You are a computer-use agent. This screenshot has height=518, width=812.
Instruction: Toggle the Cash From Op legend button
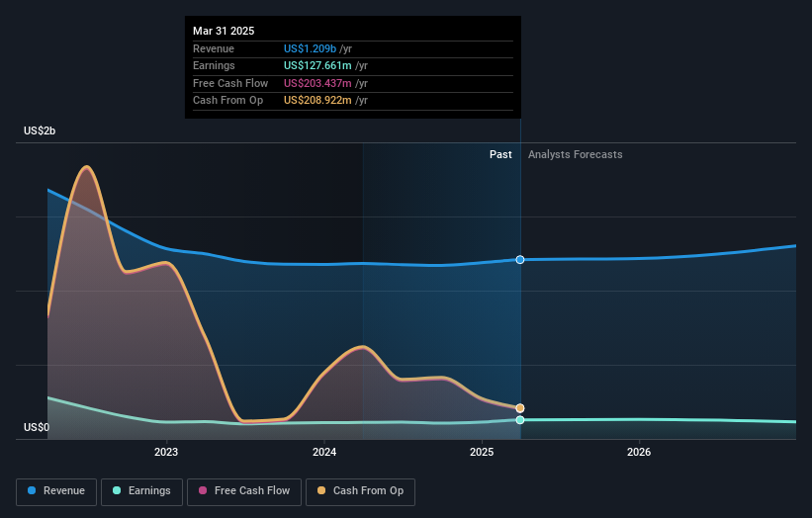coord(360,491)
